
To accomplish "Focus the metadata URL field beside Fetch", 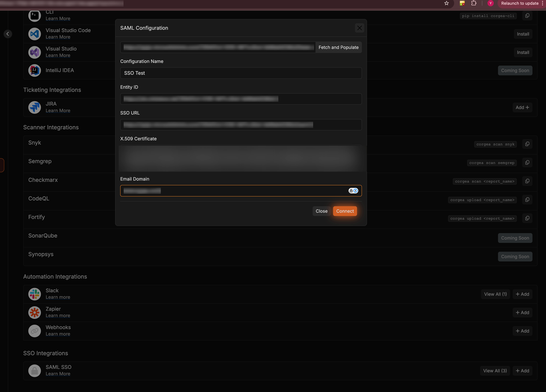I will pos(218,47).
